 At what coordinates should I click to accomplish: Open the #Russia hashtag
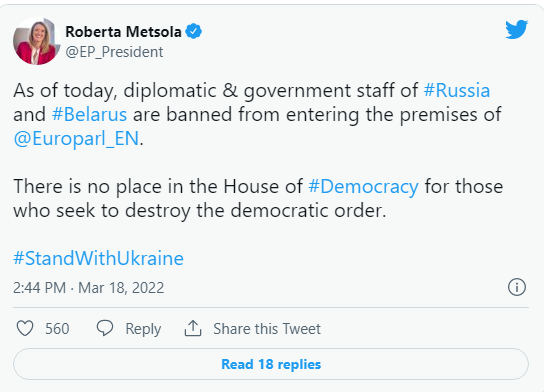click(x=457, y=90)
